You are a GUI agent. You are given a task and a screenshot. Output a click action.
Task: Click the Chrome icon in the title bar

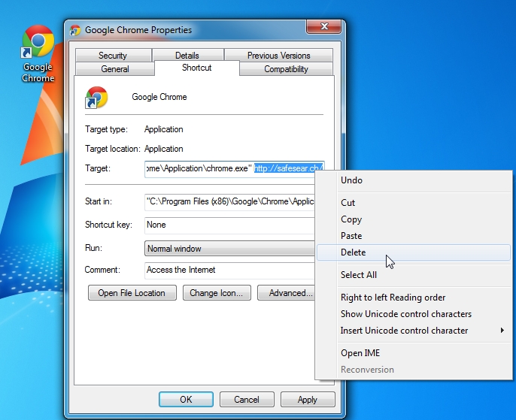point(75,30)
